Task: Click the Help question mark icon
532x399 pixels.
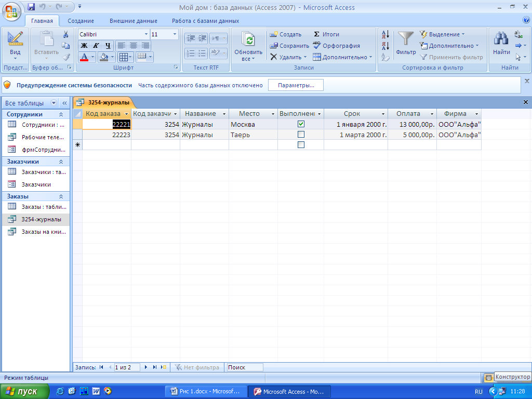Action: point(526,20)
